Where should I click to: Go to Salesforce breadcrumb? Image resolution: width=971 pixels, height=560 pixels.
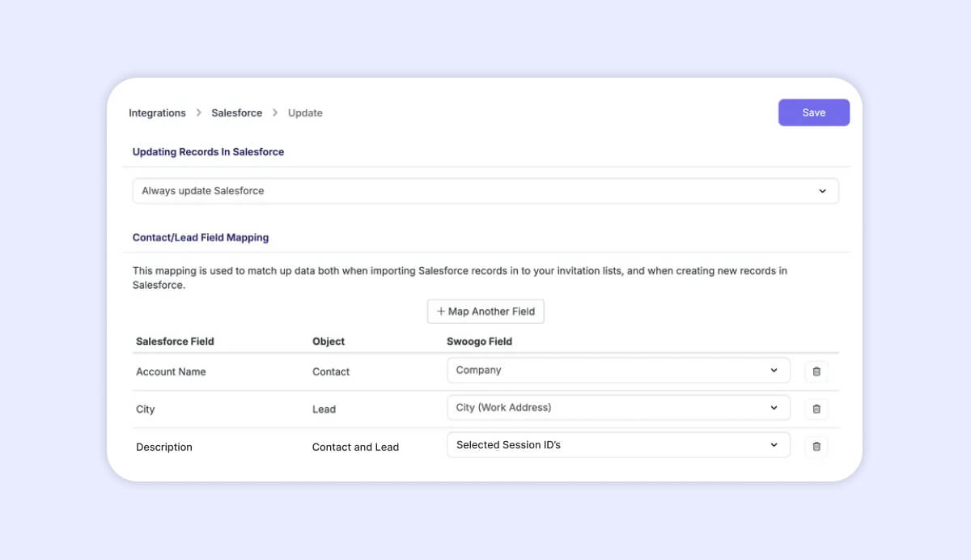237,113
